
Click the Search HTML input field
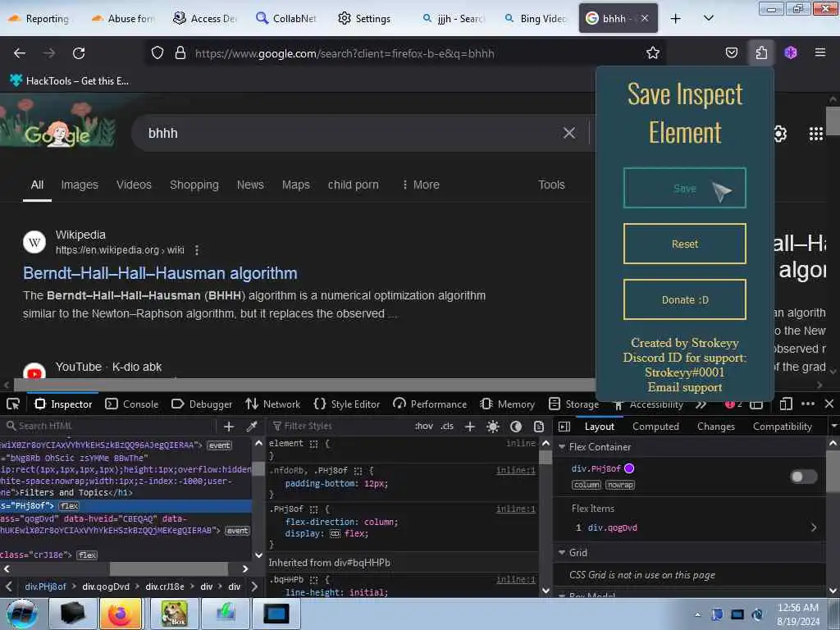pos(111,427)
